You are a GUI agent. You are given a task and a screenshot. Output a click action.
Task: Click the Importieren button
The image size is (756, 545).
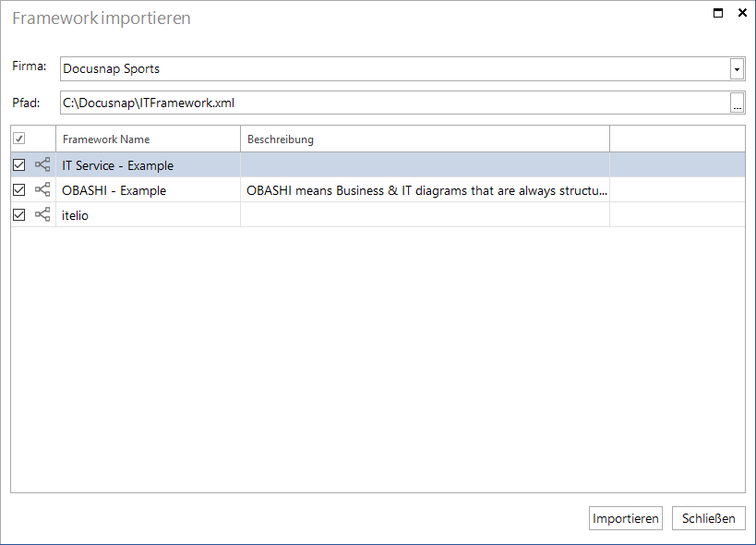(626, 518)
